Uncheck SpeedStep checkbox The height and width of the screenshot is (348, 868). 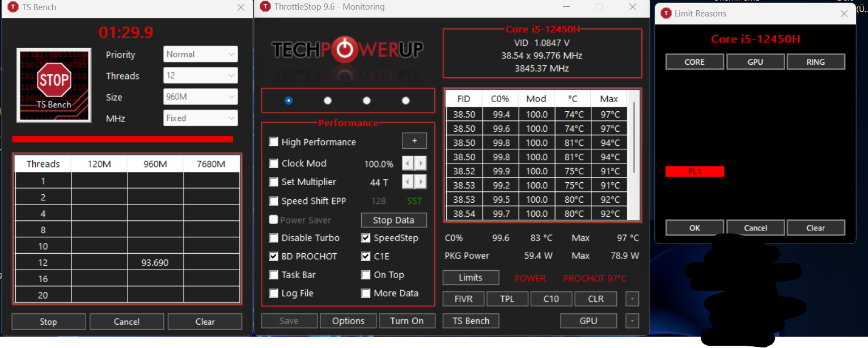pyautogui.click(x=366, y=238)
